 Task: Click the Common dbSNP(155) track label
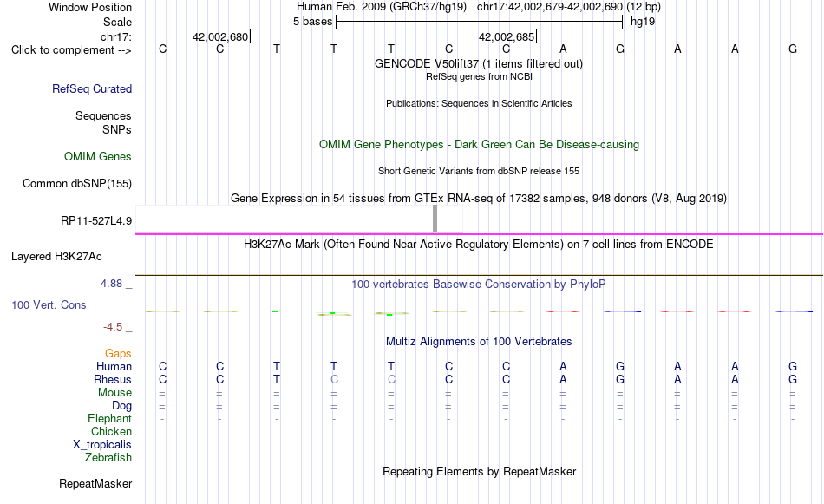[76, 183]
